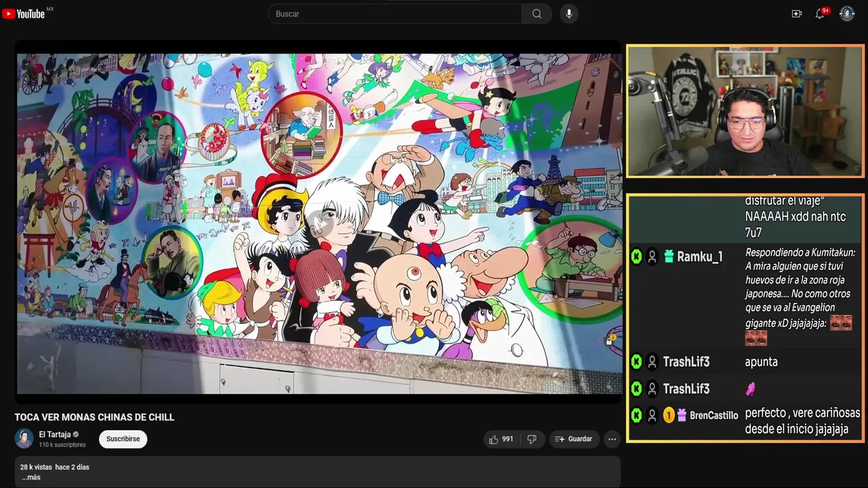Click the first TrashLif3 'apunta' message

point(762,362)
